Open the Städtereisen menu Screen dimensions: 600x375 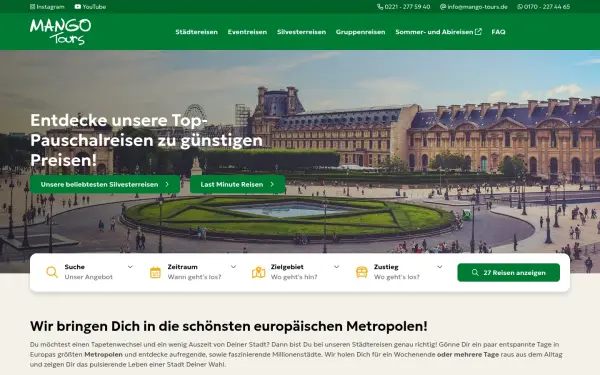coord(196,32)
